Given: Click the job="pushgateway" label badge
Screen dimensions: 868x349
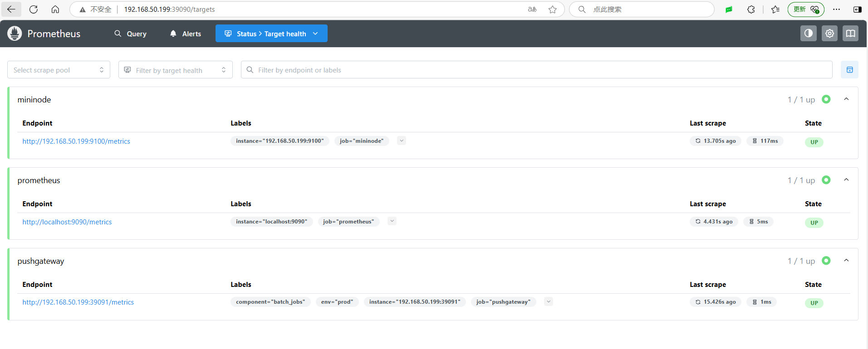Looking at the screenshot, I should click(503, 302).
